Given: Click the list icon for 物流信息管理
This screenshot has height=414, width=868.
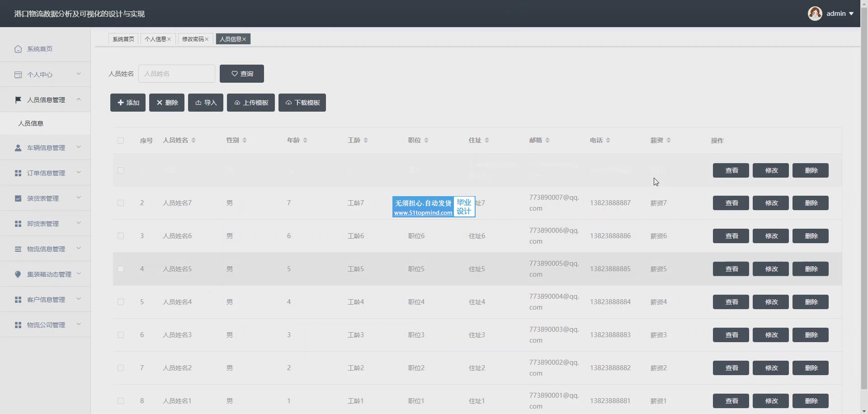Looking at the screenshot, I should (18, 249).
